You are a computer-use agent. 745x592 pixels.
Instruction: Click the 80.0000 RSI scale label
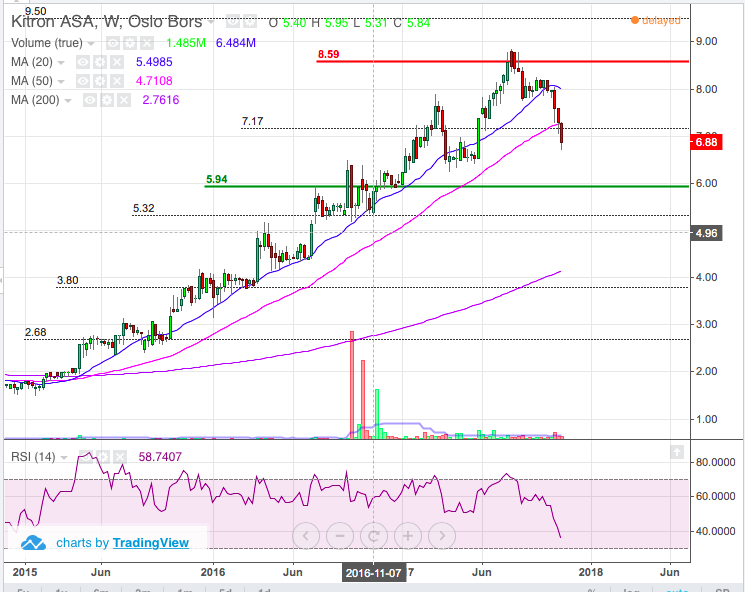point(716,462)
